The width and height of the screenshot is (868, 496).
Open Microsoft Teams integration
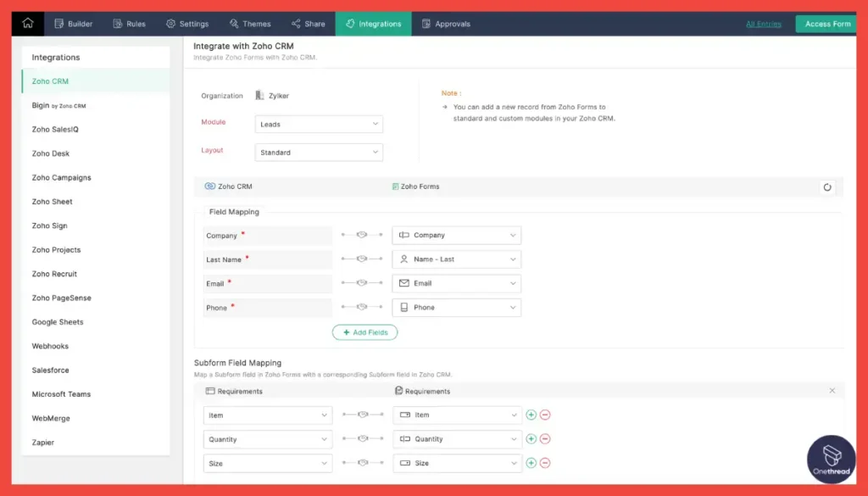tap(96, 394)
